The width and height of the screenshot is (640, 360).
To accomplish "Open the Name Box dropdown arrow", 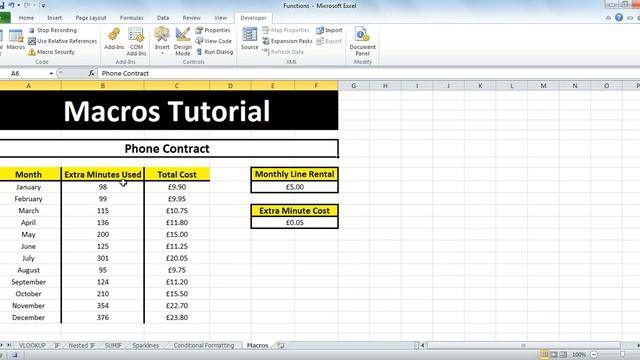I will point(51,73).
